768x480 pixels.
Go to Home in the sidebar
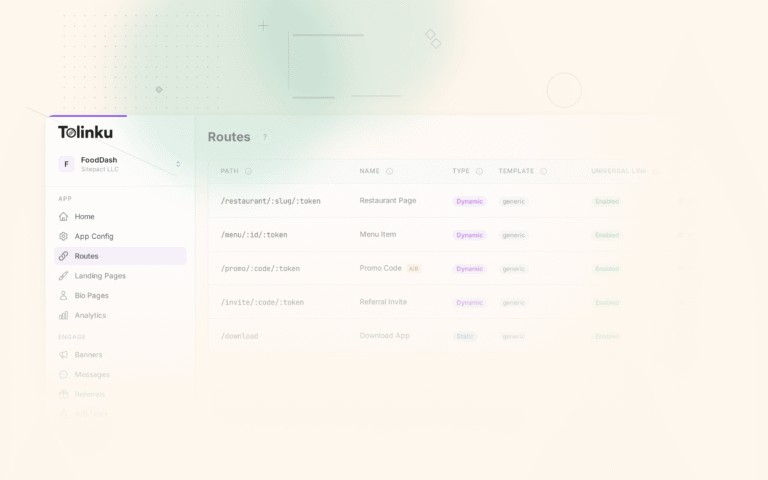(x=120, y=216)
